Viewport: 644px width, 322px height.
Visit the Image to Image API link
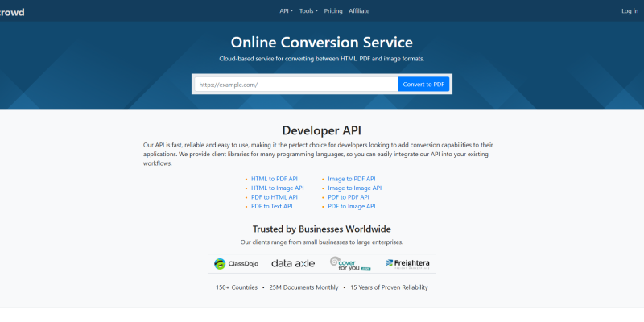354,188
